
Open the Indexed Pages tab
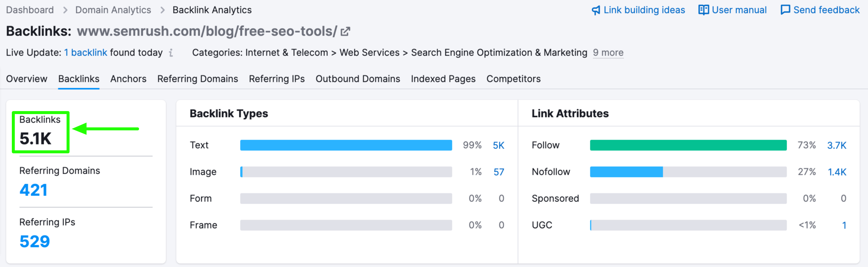coord(443,79)
